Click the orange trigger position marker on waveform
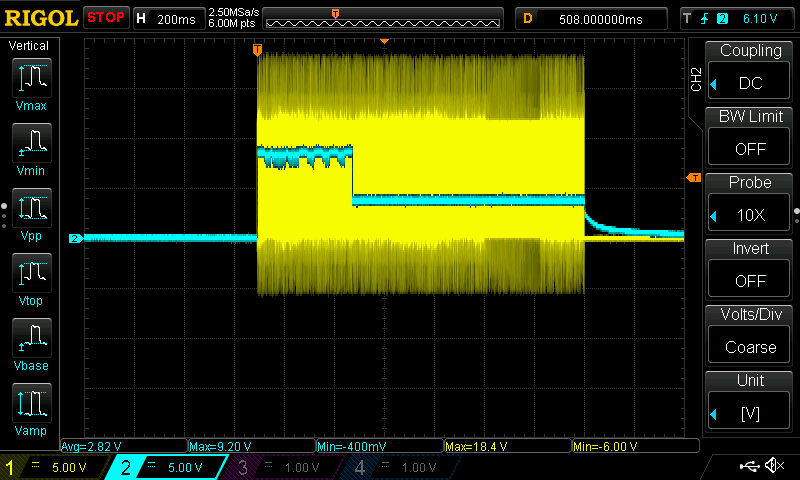Viewport: 800px width, 480px height. pyautogui.click(x=257, y=49)
